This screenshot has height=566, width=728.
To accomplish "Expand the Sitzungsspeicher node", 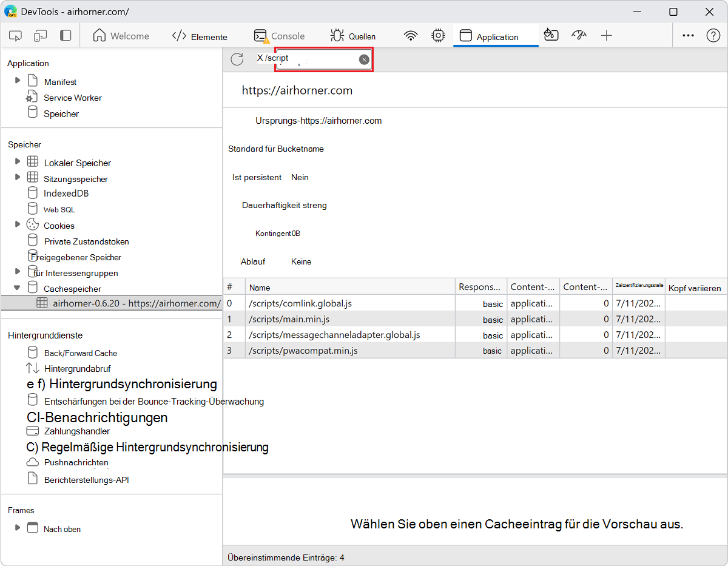I will [18, 177].
